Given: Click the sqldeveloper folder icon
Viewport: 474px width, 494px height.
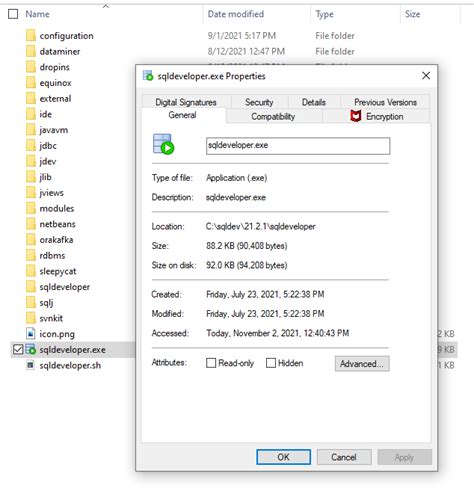Looking at the screenshot, I should (x=31, y=287).
